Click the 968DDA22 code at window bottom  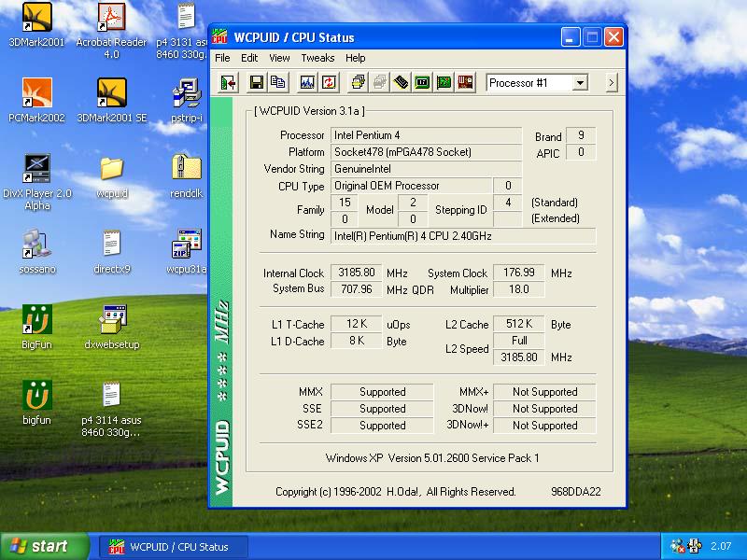pos(575,492)
